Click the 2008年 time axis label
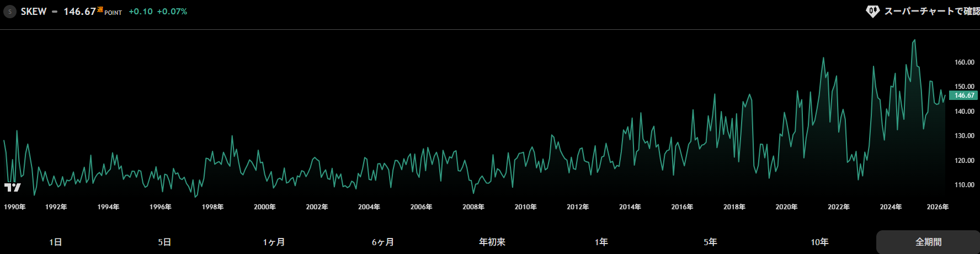The width and height of the screenshot is (980, 254). click(x=473, y=207)
